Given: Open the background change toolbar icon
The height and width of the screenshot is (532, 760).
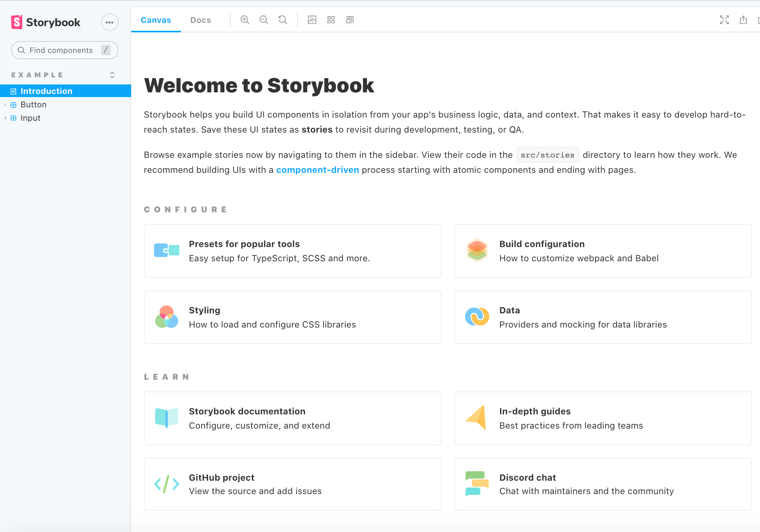Looking at the screenshot, I should [312, 20].
